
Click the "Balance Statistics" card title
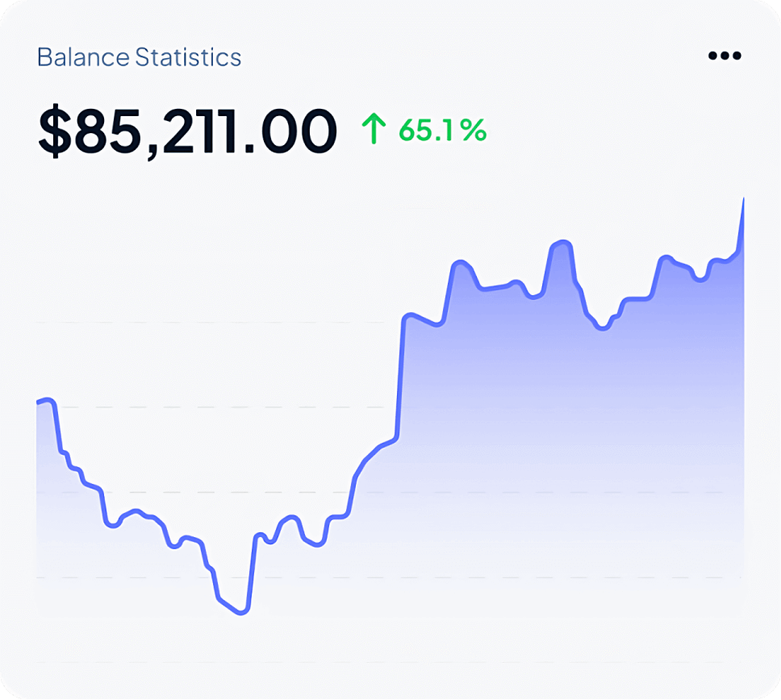(x=139, y=58)
